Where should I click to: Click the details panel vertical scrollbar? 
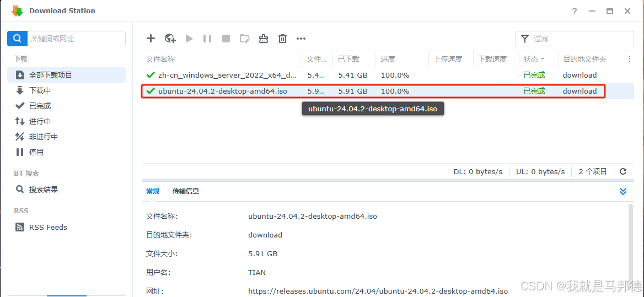click(x=631, y=246)
